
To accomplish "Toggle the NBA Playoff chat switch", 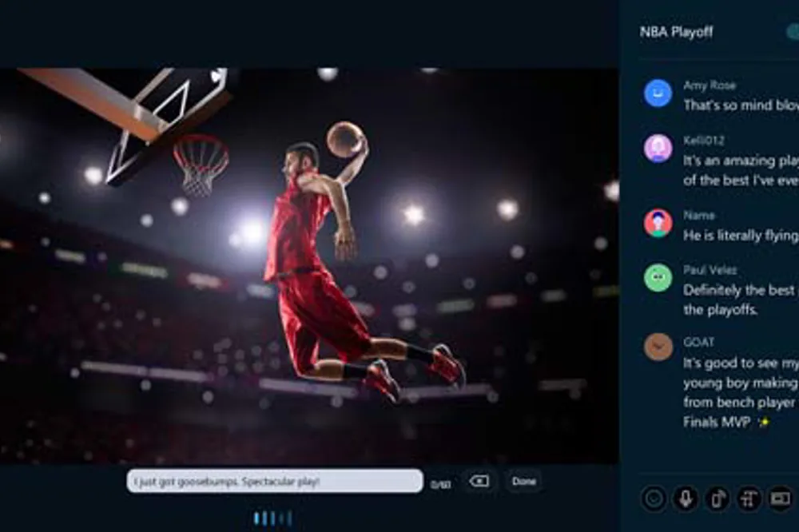I will point(791,32).
